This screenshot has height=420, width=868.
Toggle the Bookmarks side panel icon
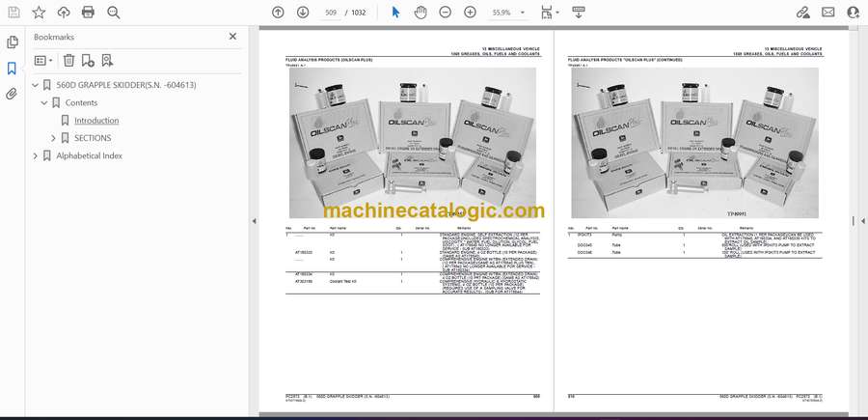(x=12, y=69)
